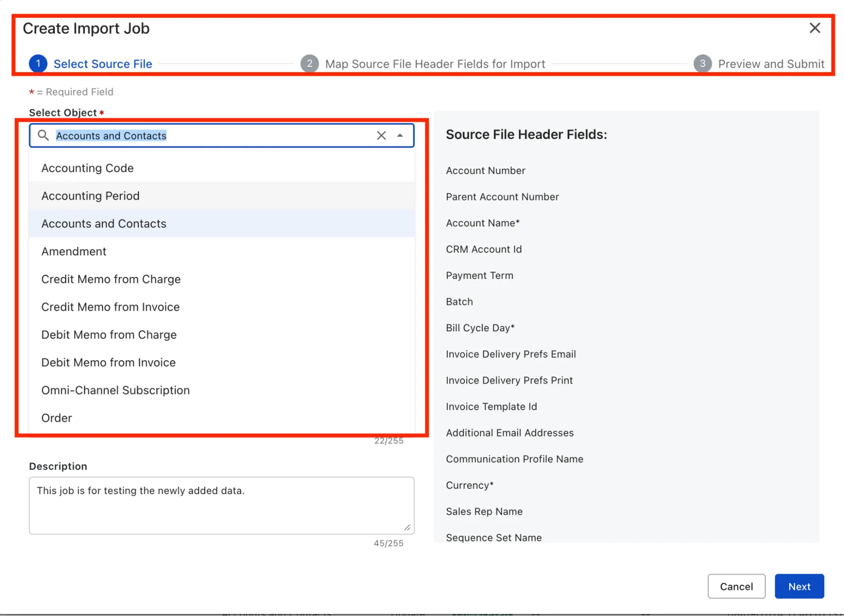Cancel the import job creation
The height and width of the screenshot is (616, 844).
pos(736,586)
